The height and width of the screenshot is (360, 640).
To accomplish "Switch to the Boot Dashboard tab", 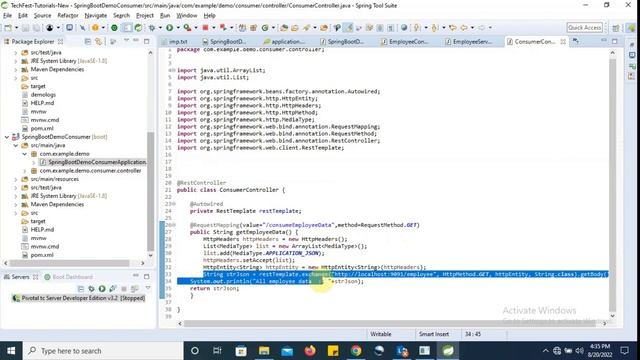I will [x=69, y=277].
